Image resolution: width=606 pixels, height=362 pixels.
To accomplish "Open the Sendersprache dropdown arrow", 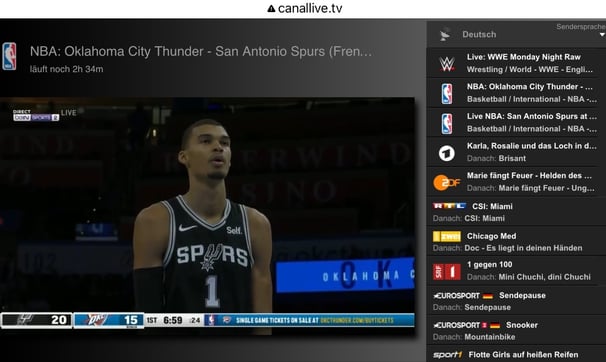I will (x=602, y=35).
